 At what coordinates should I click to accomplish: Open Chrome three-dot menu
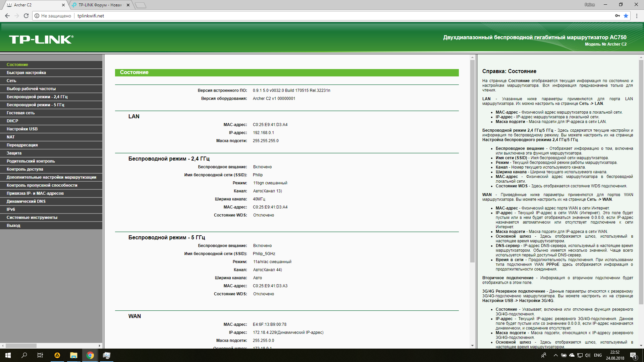[x=637, y=16]
